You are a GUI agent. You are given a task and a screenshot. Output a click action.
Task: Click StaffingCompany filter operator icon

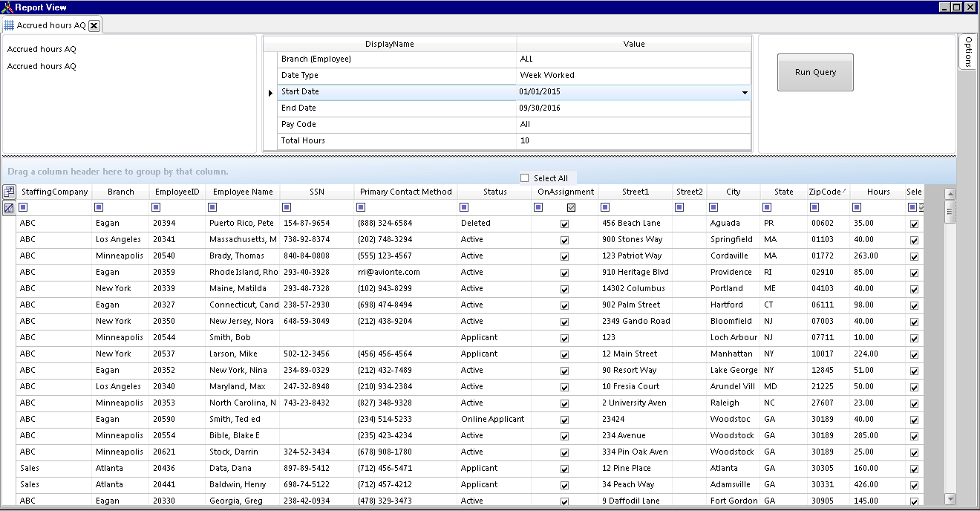tap(24, 208)
